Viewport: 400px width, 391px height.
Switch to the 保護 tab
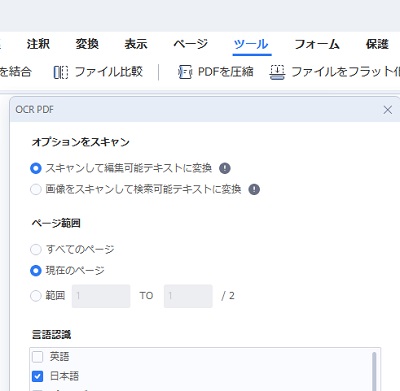[377, 44]
